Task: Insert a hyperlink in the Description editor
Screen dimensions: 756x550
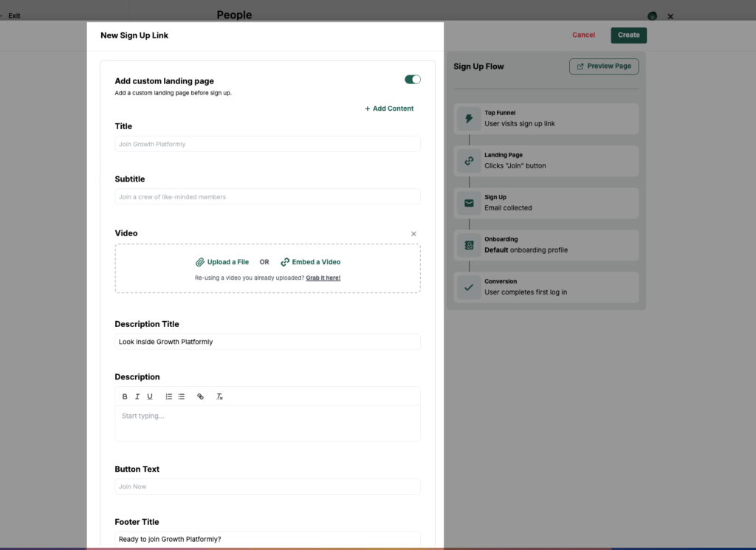Action: tap(201, 396)
